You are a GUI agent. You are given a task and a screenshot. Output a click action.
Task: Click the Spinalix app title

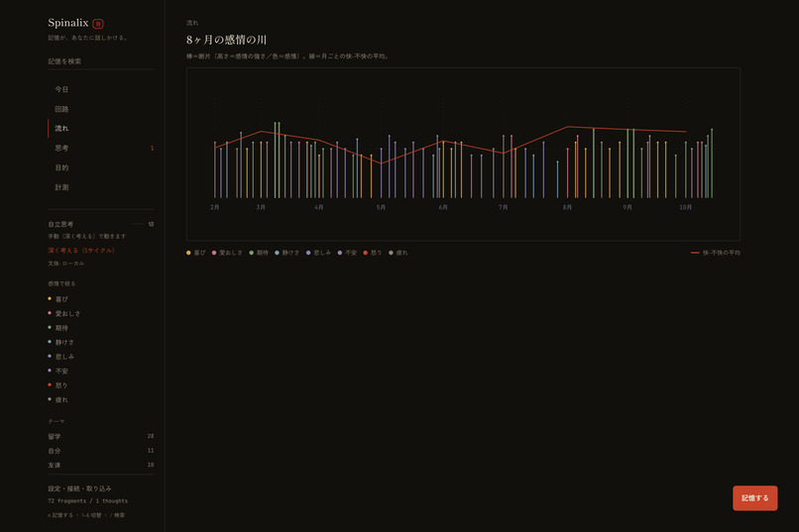[68, 23]
